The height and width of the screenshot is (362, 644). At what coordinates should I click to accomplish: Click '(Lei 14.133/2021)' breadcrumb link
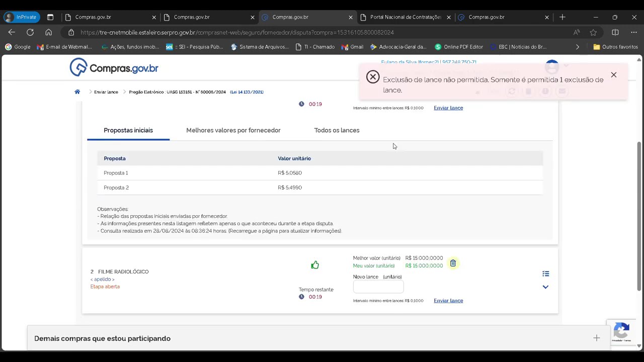(247, 92)
